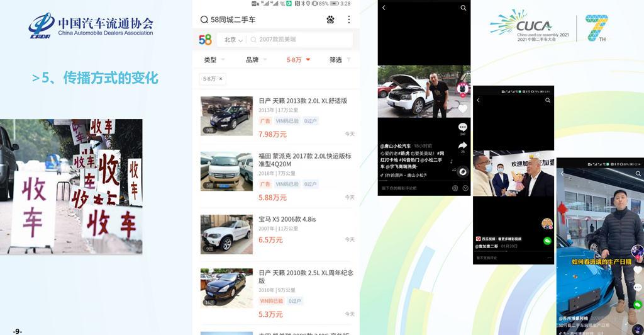
Task: Remove the 5-8万 filter chip
Action: coord(221,79)
